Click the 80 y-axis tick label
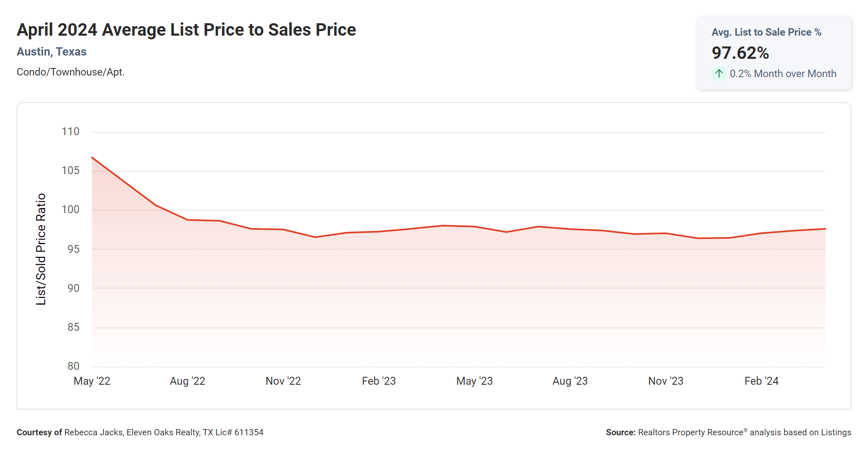 tap(73, 366)
